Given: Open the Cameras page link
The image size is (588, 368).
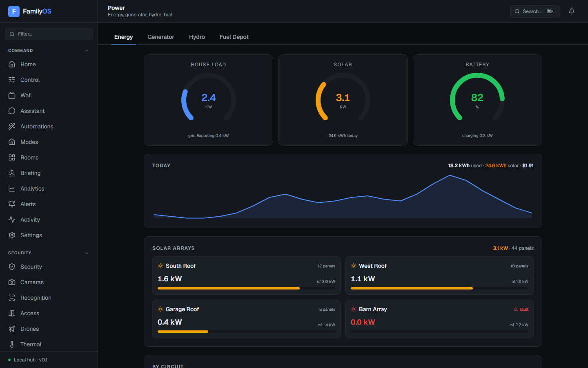Looking at the screenshot, I should pos(49,282).
